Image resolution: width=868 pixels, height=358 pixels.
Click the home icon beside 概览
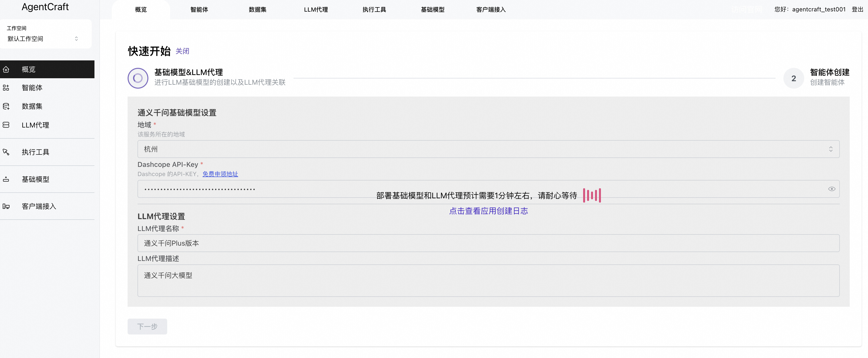click(x=6, y=70)
